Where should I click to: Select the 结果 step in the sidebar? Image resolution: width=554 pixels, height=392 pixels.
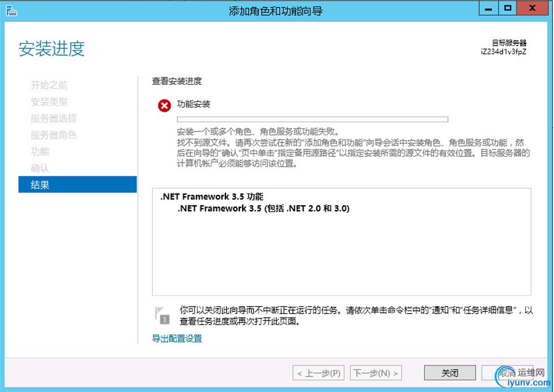77,184
